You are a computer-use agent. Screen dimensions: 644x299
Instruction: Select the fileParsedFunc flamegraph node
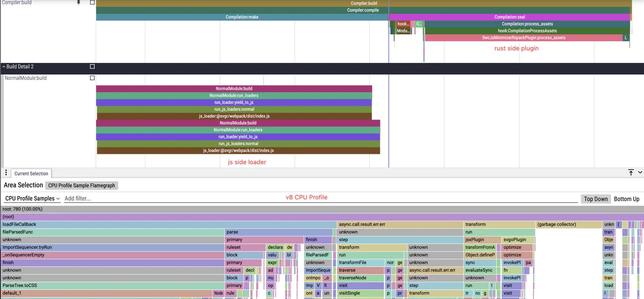click(x=112, y=232)
